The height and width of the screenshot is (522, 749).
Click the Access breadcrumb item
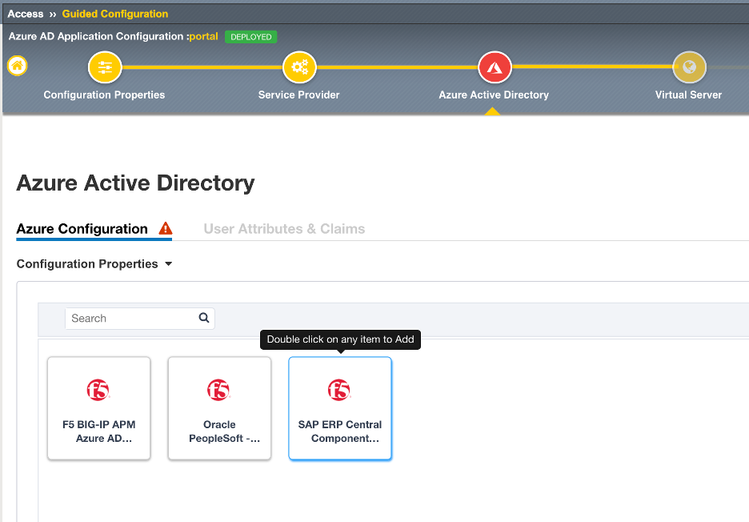(x=26, y=14)
